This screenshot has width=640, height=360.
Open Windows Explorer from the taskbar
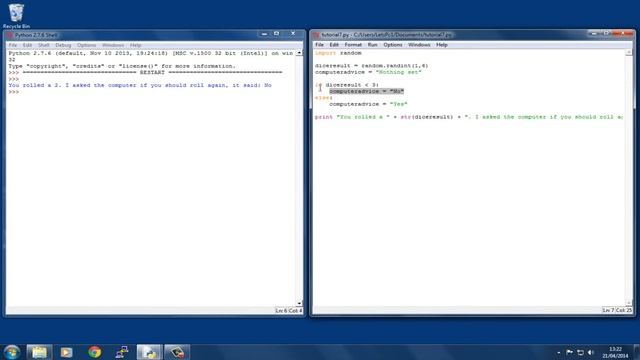tap(39, 352)
